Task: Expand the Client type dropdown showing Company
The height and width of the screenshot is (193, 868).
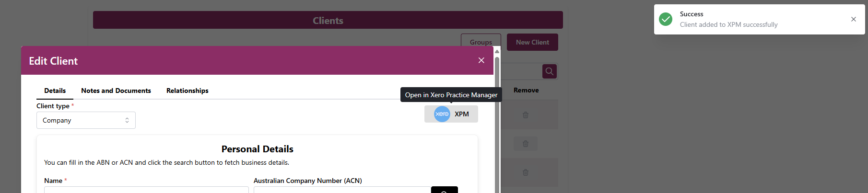Action: (x=86, y=120)
